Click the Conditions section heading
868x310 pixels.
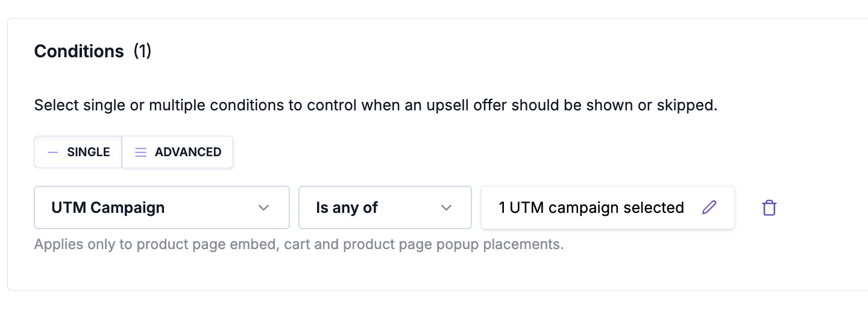79,51
